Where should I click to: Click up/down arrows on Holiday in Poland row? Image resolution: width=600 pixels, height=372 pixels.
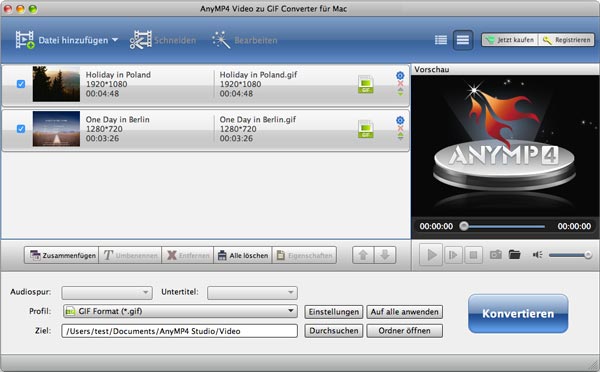coord(400,92)
